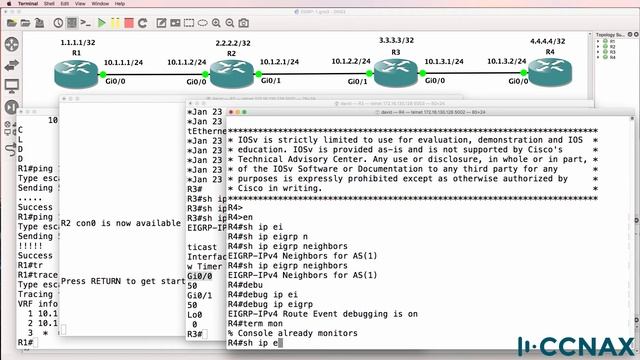Click the R3 terminal prompt cursor
Image resolution: width=640 pixels, height=360 pixels.
[x=205, y=334]
